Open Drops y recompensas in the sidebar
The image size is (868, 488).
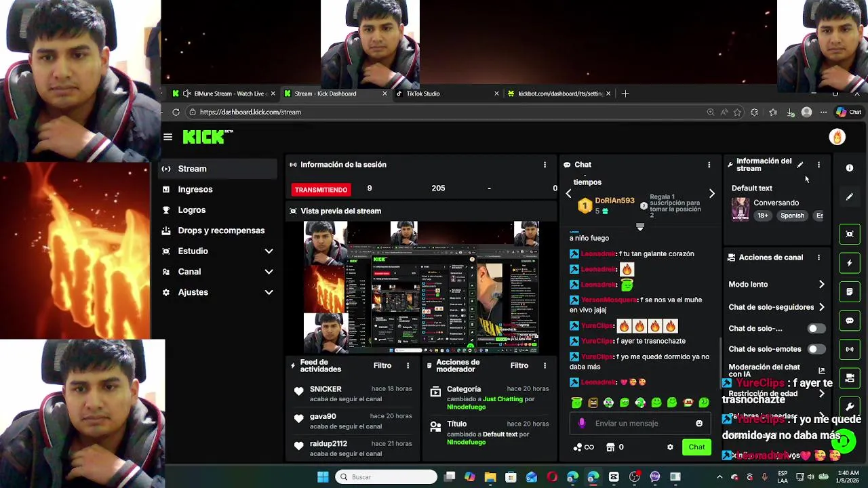tap(217, 230)
